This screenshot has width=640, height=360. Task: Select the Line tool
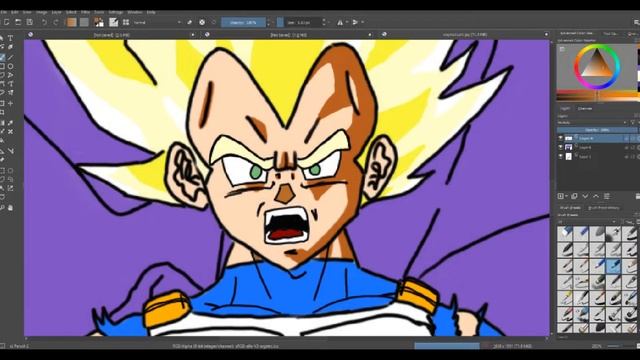point(11,57)
